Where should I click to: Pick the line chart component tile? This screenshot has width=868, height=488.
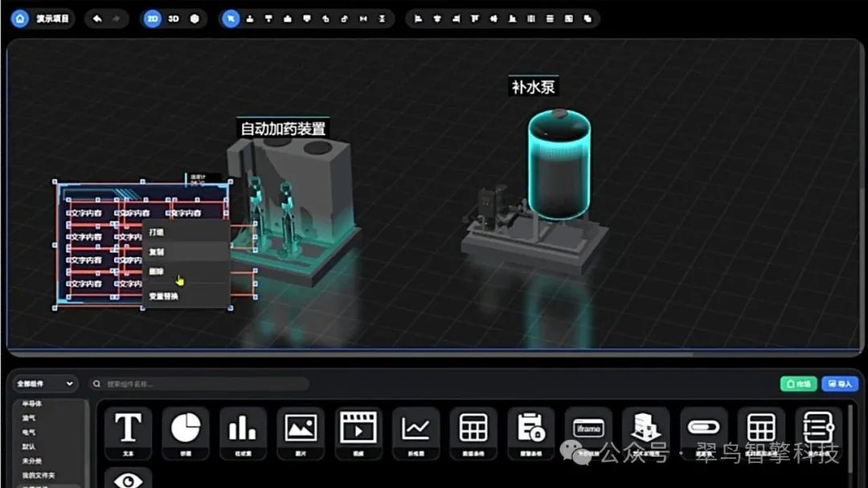(416, 433)
